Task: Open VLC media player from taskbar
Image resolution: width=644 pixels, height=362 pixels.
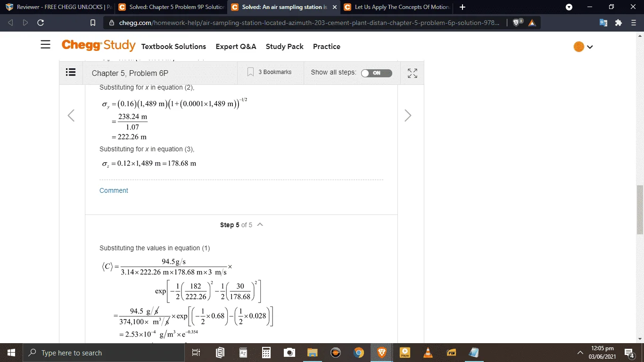Action: 428,353
